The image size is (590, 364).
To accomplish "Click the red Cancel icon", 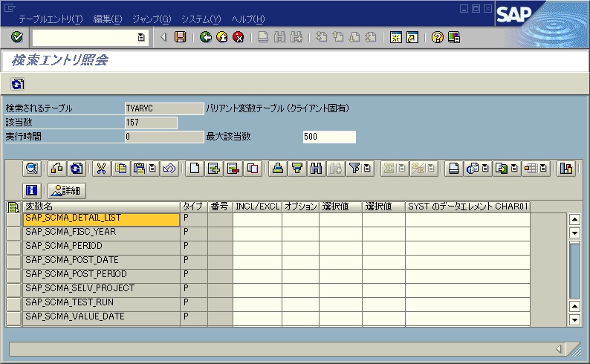I will click(238, 37).
